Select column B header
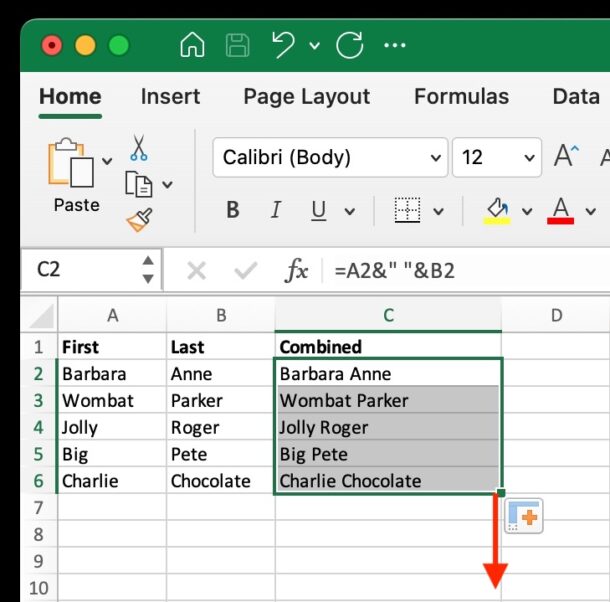 click(x=221, y=315)
